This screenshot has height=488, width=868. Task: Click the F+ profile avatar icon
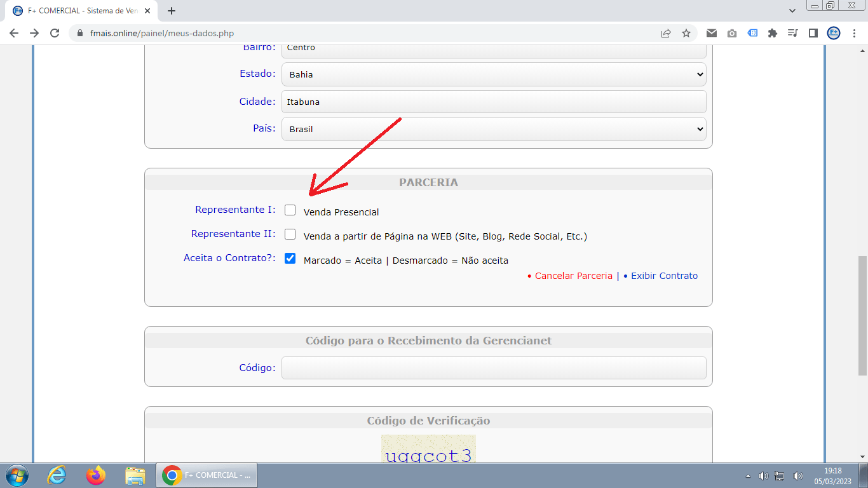point(833,33)
